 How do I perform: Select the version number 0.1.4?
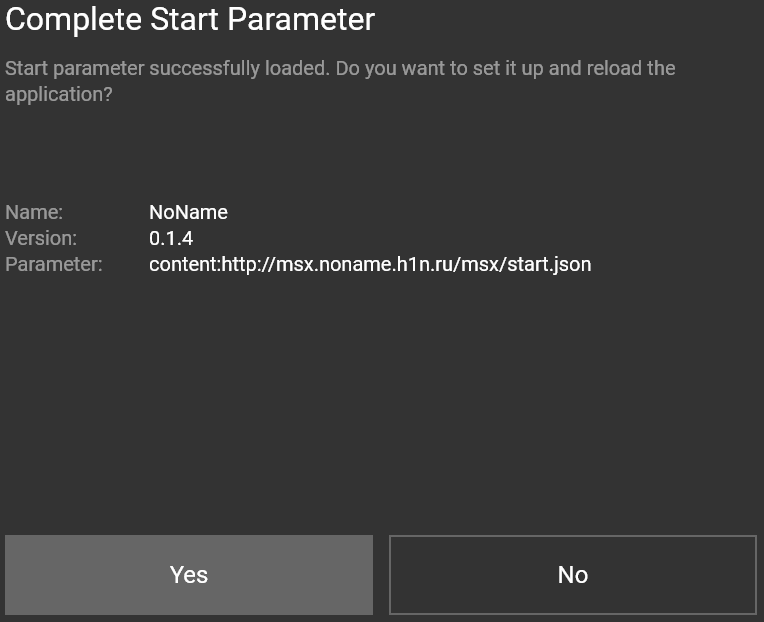(171, 238)
